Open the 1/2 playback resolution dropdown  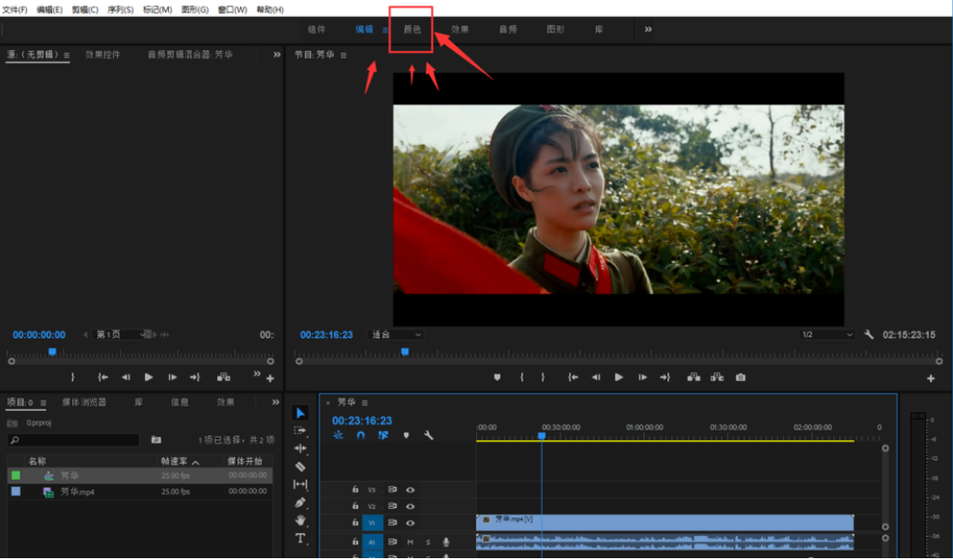(825, 334)
